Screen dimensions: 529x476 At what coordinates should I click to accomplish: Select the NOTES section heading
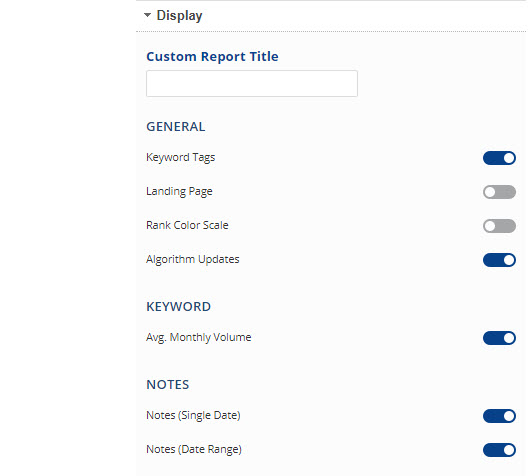[168, 385]
